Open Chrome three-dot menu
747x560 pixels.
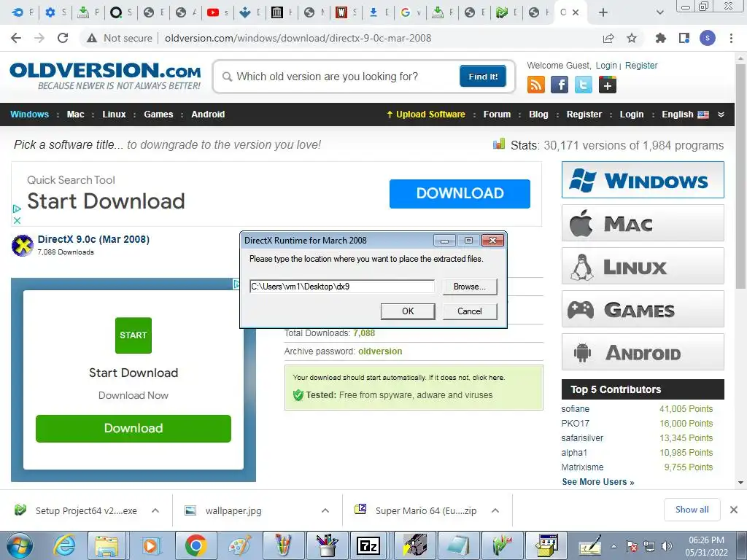click(x=731, y=38)
